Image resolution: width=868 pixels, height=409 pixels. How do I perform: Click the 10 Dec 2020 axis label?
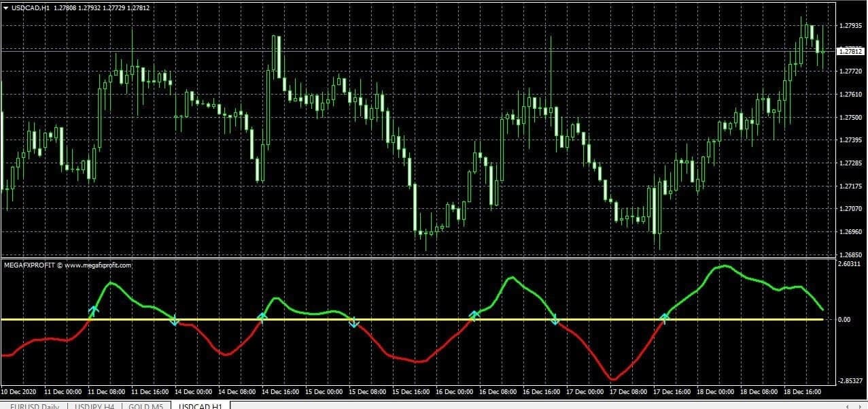[x=20, y=391]
